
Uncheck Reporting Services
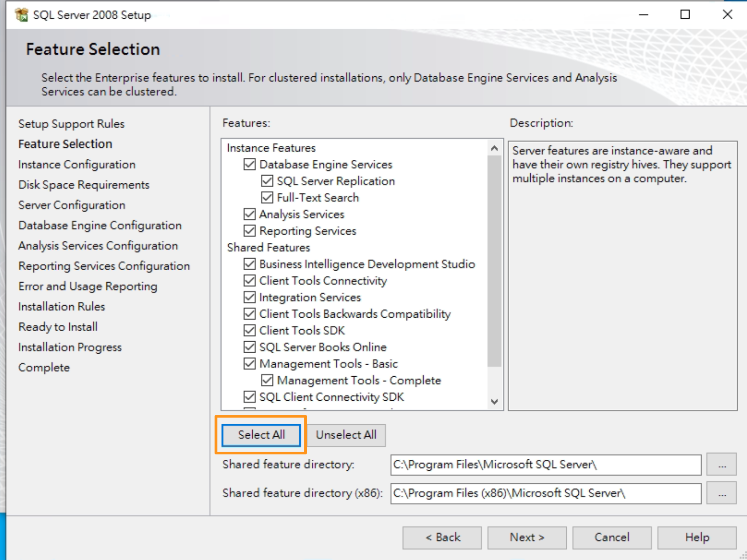pos(249,231)
